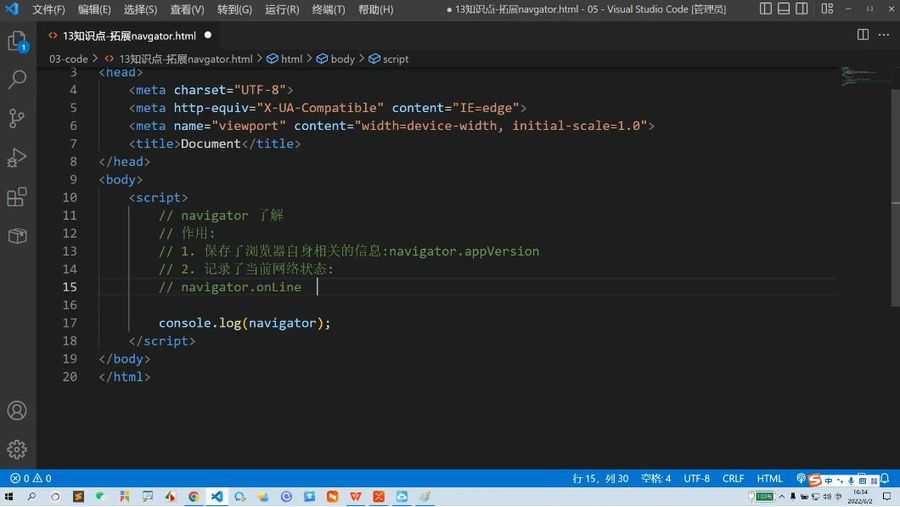
Task: Open the Windows action center icon
Action: 887,497
